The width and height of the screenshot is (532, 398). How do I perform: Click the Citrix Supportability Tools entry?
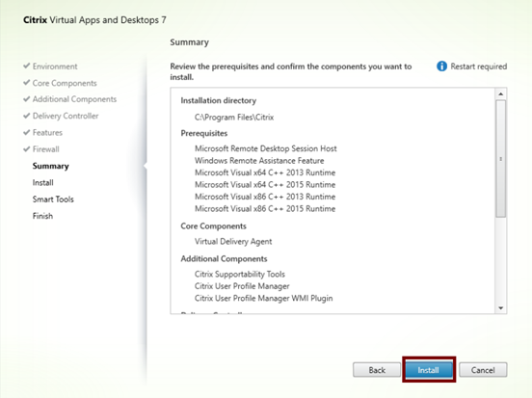(240, 274)
